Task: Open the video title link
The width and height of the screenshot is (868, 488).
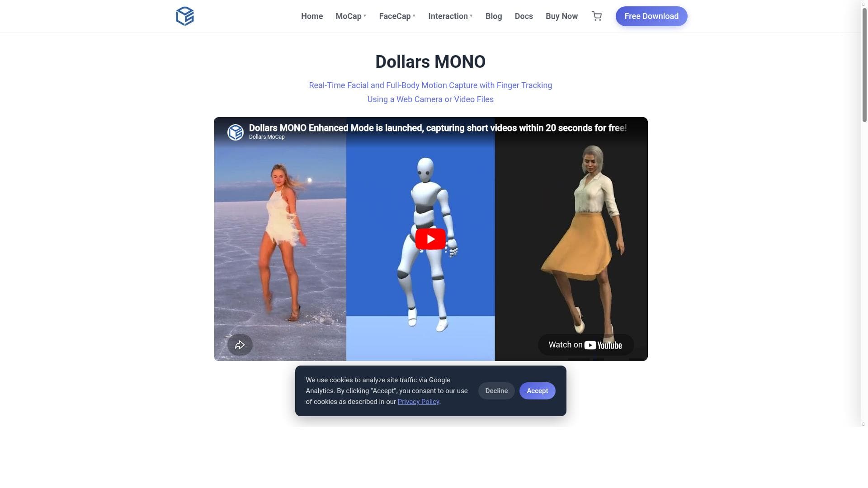Action: (x=438, y=128)
